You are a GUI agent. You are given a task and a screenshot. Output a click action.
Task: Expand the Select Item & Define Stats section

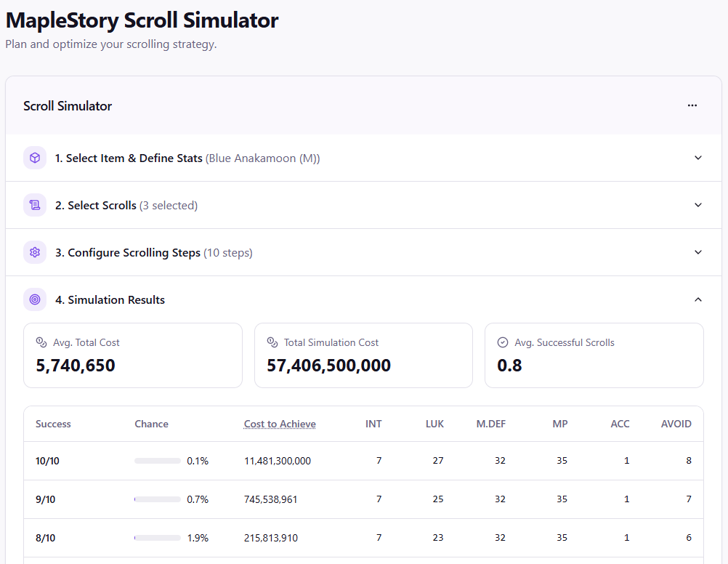[x=697, y=158]
